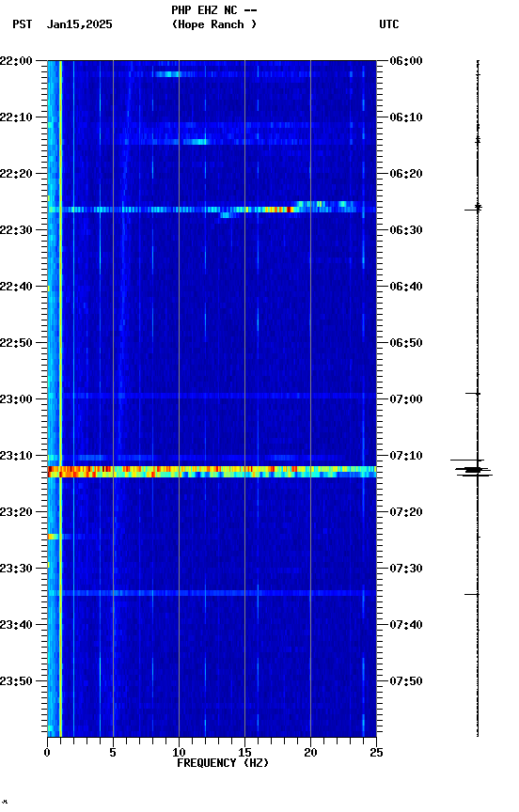Click the 06:40 UTC time label
The height and width of the screenshot is (812, 519).
click(x=405, y=287)
